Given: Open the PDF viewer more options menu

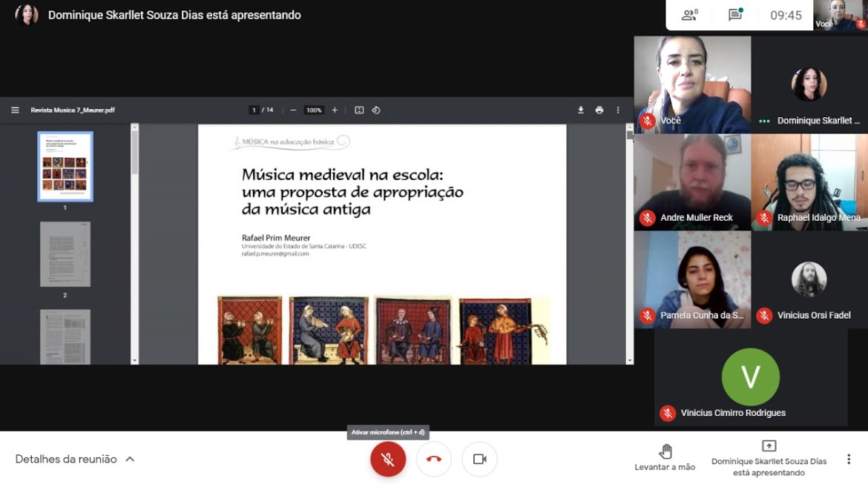Looking at the screenshot, I should tap(618, 110).
